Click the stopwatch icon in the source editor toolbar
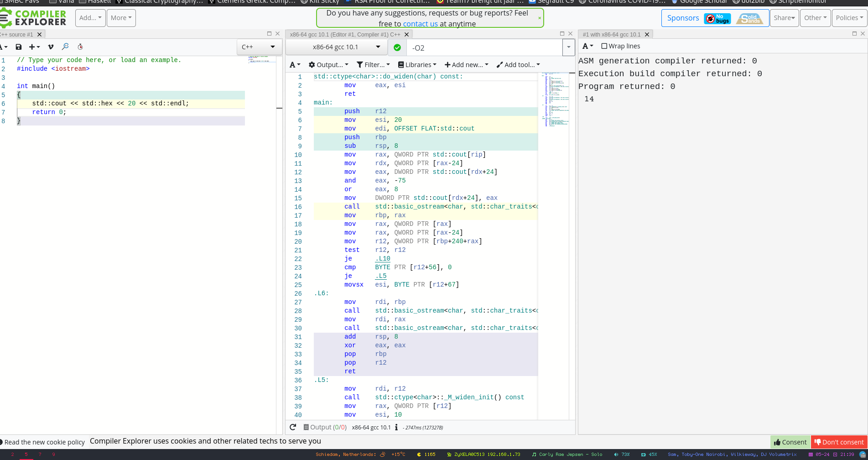Viewport: 868px width, 460px height. (x=80, y=47)
